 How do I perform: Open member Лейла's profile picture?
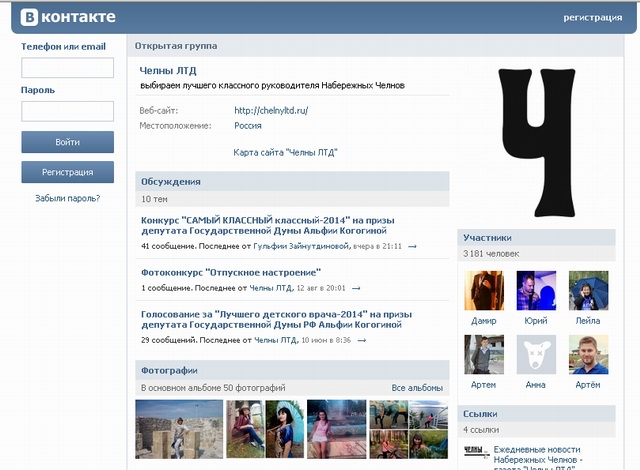coord(588,291)
